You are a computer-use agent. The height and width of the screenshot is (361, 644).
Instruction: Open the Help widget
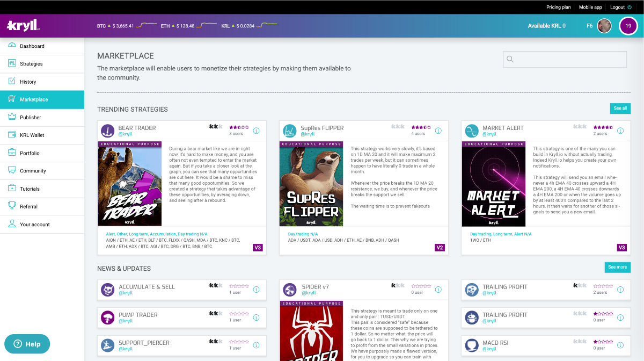(27, 344)
